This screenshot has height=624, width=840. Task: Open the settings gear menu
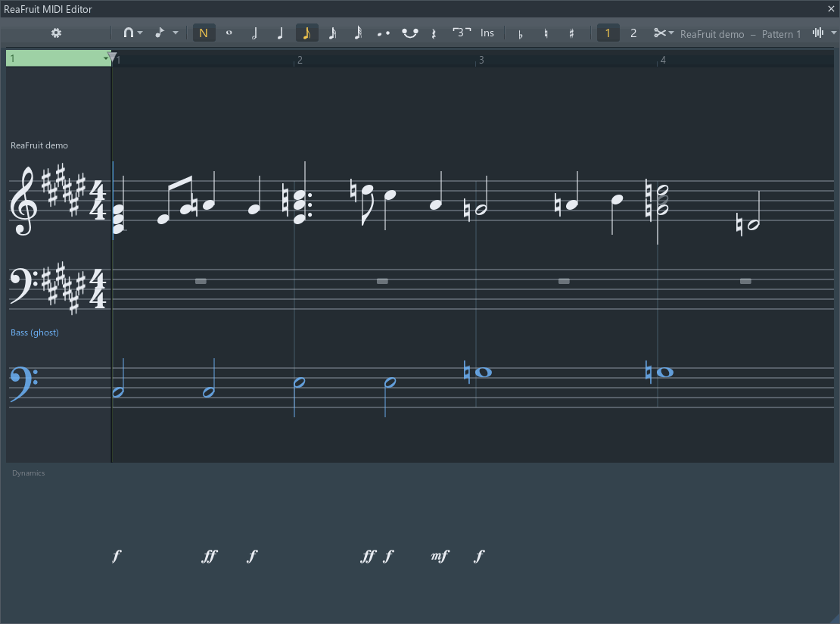pyautogui.click(x=56, y=33)
